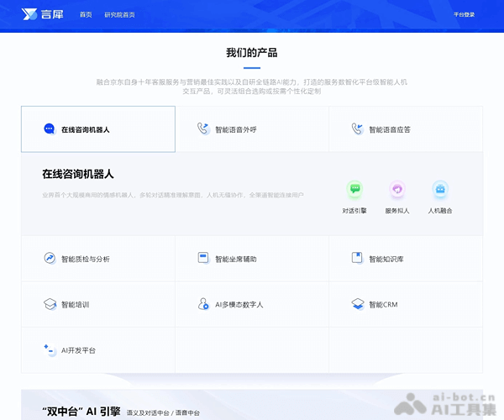Click the 智能CRM product label

pyautogui.click(x=383, y=305)
